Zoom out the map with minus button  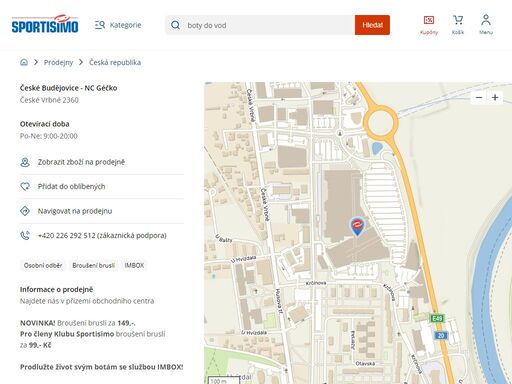(x=479, y=98)
